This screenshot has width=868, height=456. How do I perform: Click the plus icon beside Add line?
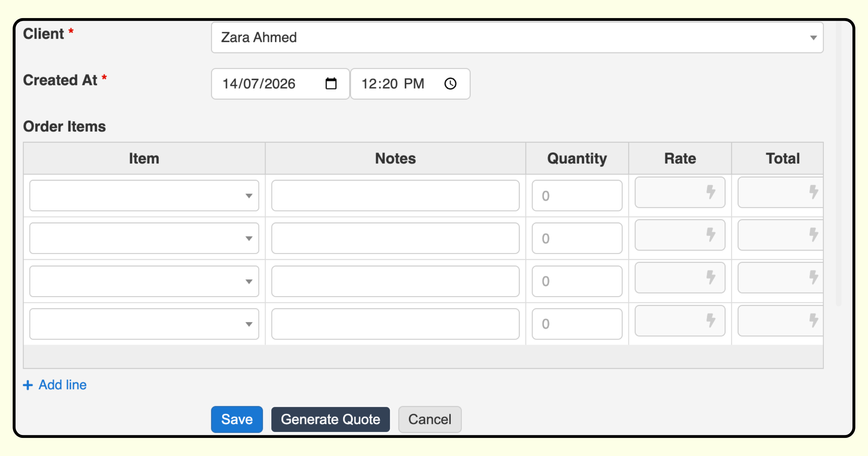28,385
